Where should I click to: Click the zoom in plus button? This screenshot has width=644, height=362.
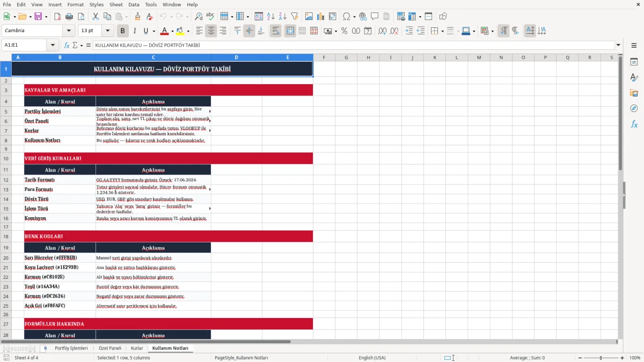(623, 358)
